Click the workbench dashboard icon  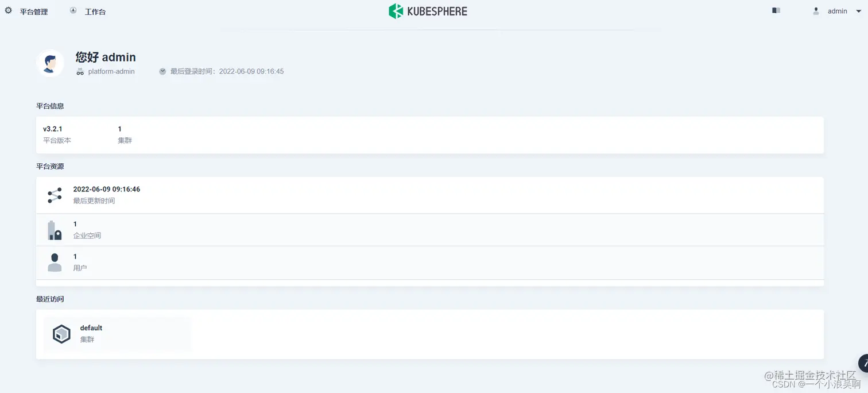[73, 10]
